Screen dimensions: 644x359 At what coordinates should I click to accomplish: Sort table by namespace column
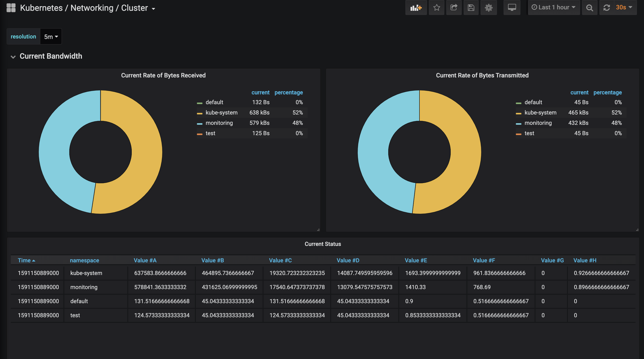[84, 260]
